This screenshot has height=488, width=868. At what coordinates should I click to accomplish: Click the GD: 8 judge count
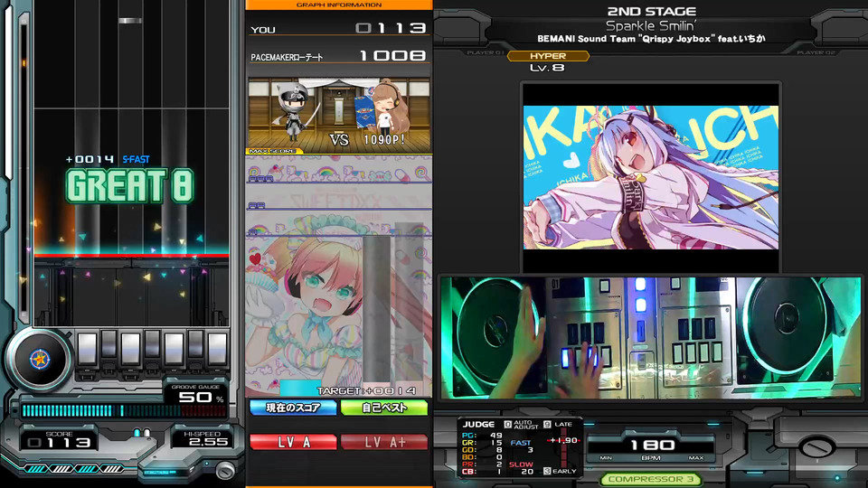[x=482, y=450]
